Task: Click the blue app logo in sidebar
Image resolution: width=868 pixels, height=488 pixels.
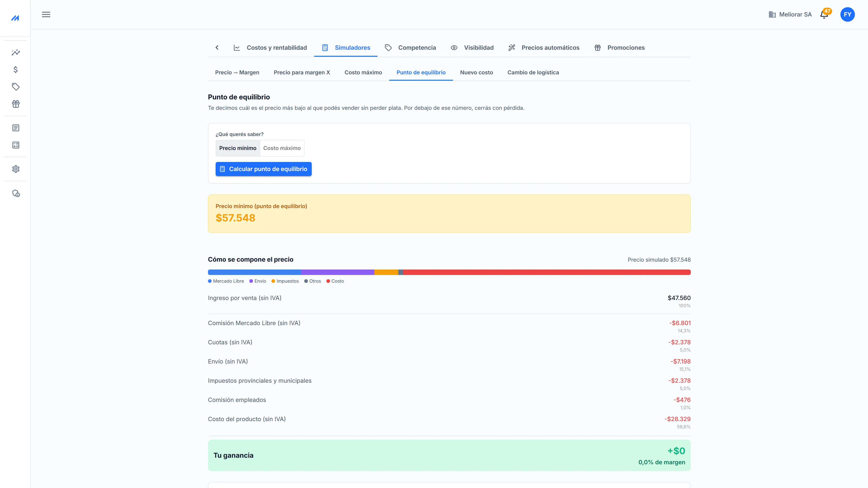Action: [15, 18]
